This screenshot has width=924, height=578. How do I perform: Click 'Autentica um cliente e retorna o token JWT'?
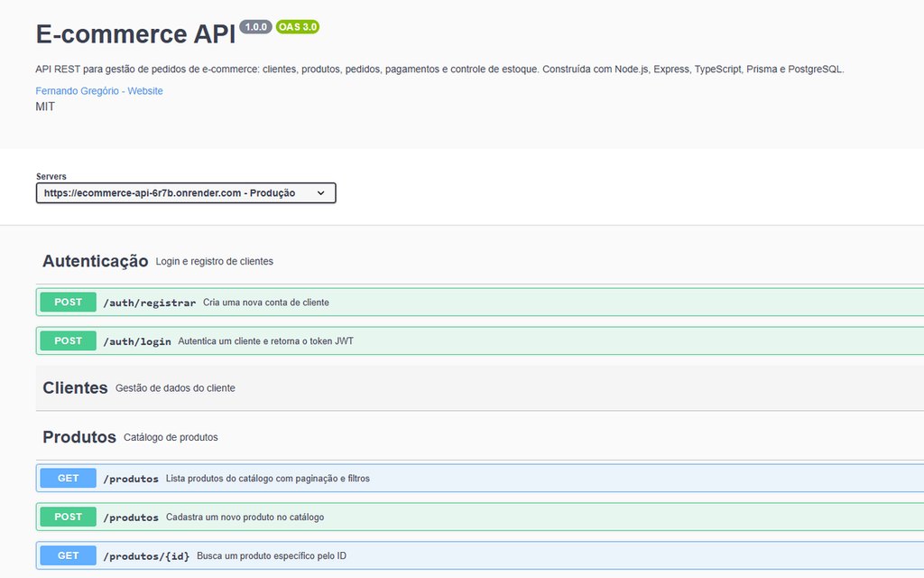(x=266, y=340)
